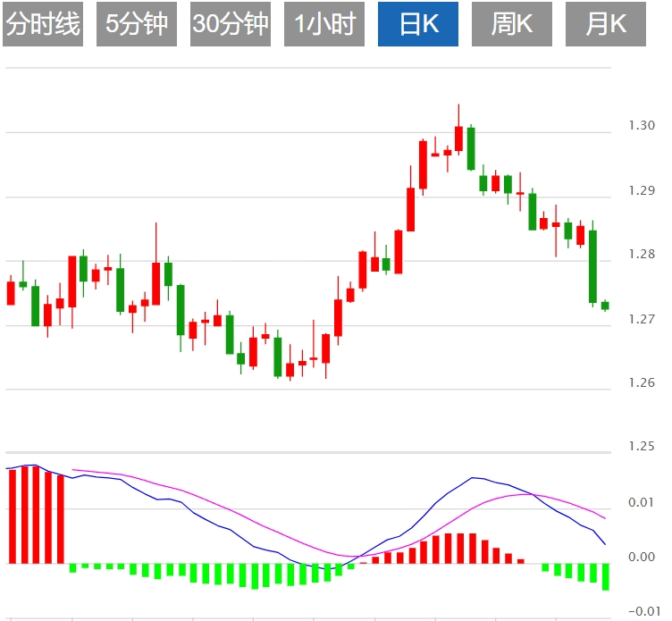Click the 0.01 MACD axis label
Viewport: 672px width, 621px height.
(x=642, y=502)
